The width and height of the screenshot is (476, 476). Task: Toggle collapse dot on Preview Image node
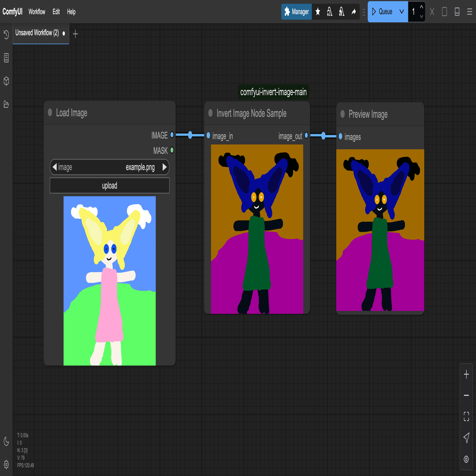click(342, 114)
